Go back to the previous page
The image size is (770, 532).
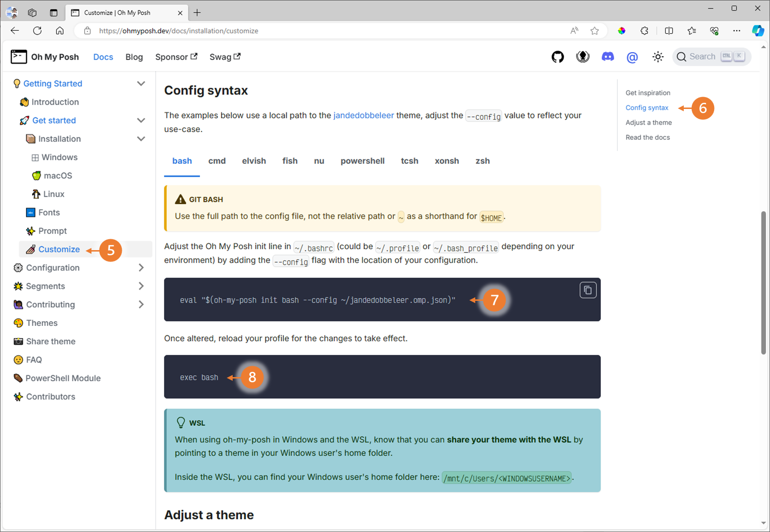point(15,31)
